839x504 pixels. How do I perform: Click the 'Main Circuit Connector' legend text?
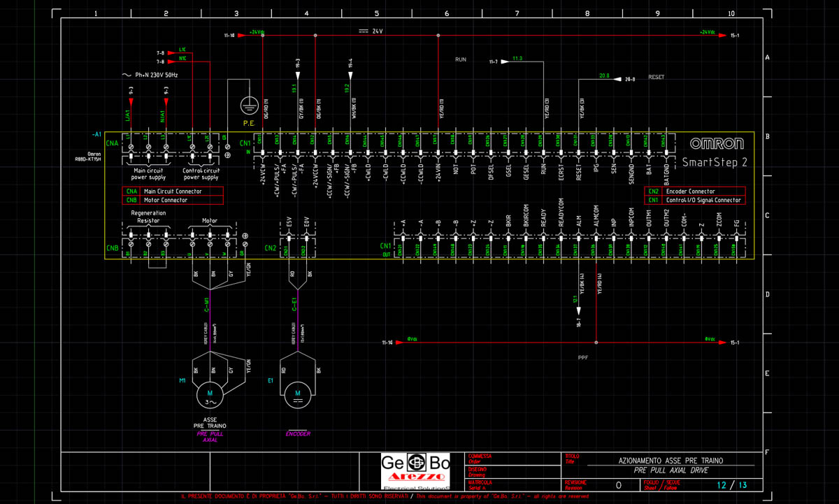click(x=171, y=192)
